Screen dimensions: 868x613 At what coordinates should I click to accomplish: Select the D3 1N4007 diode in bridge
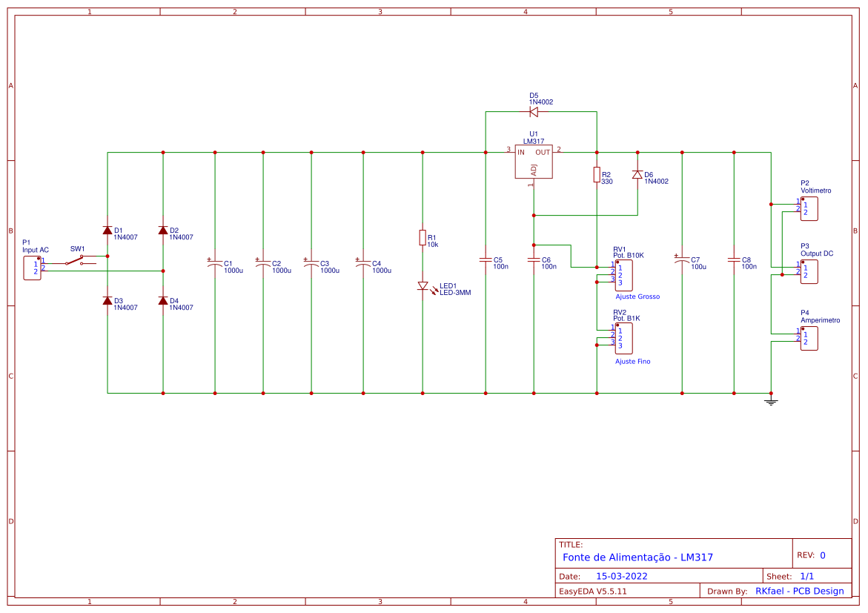tap(106, 299)
